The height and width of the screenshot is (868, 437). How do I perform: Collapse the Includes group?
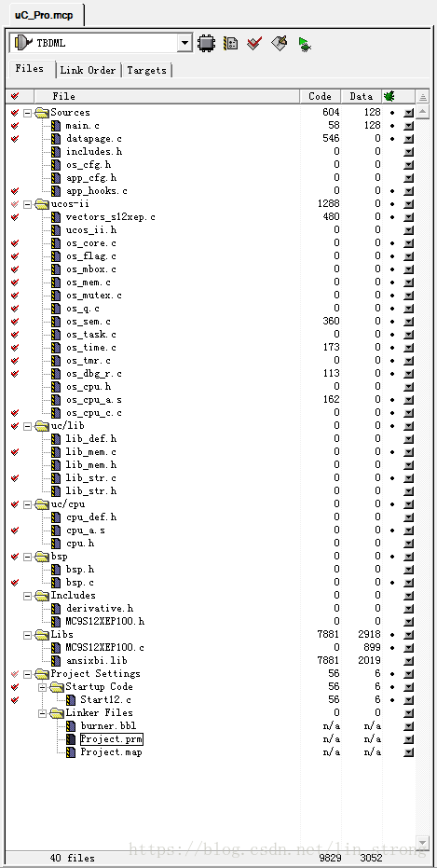27,596
